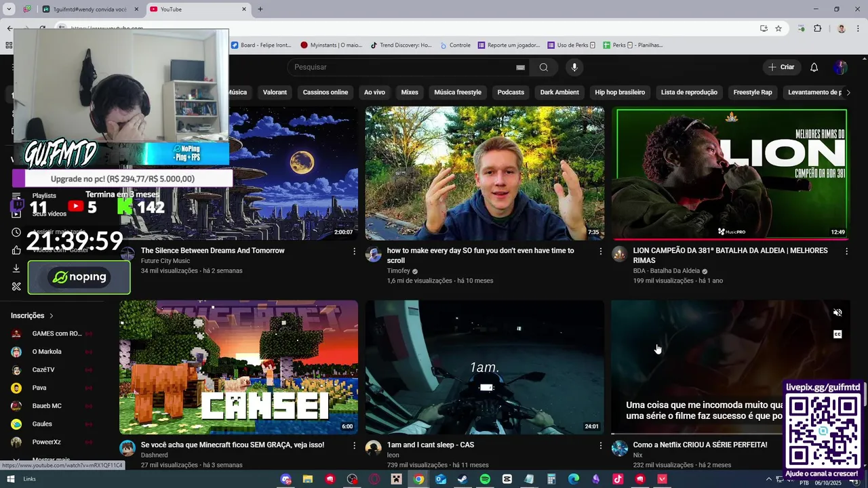Image resolution: width=868 pixels, height=488 pixels.
Task: Open Board - Felipe Iront... bookmark
Action: click(x=261, y=45)
